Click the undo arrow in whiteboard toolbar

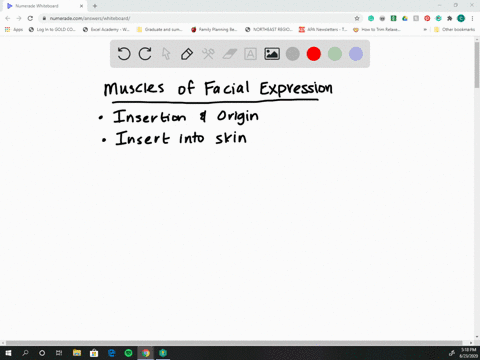[124, 54]
